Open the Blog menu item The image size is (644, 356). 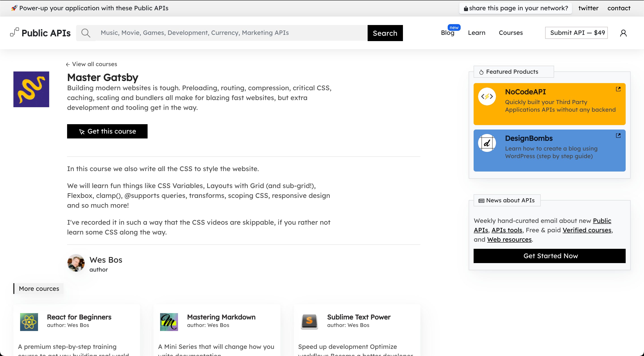coord(447,33)
